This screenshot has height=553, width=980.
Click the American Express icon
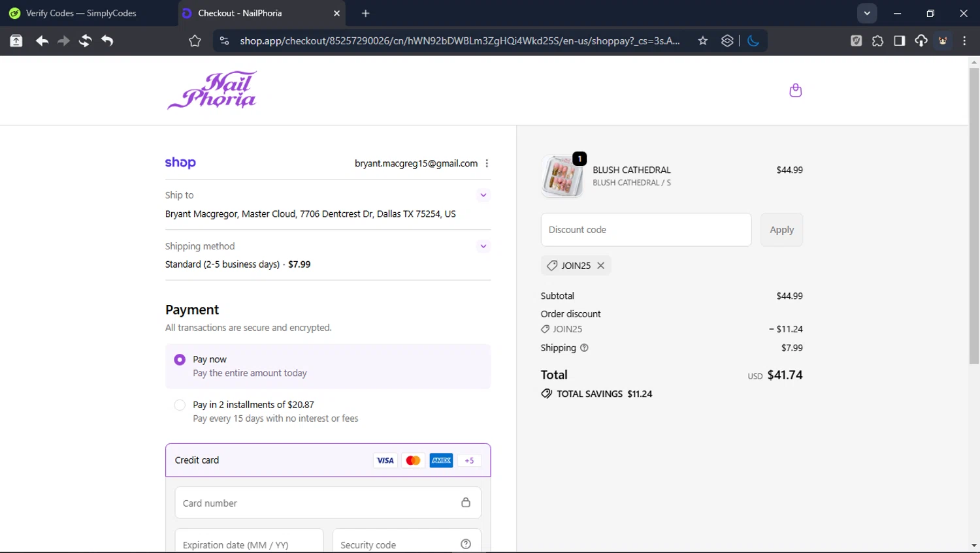[x=442, y=460]
